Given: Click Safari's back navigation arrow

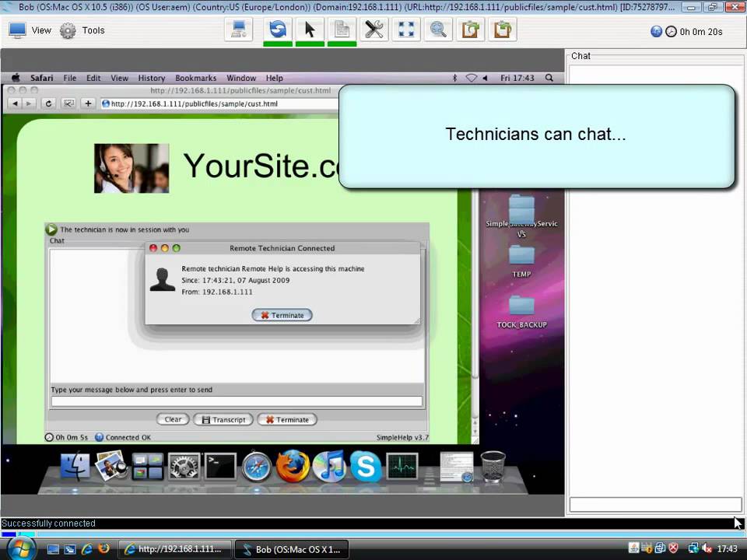Looking at the screenshot, I should (x=16, y=103).
